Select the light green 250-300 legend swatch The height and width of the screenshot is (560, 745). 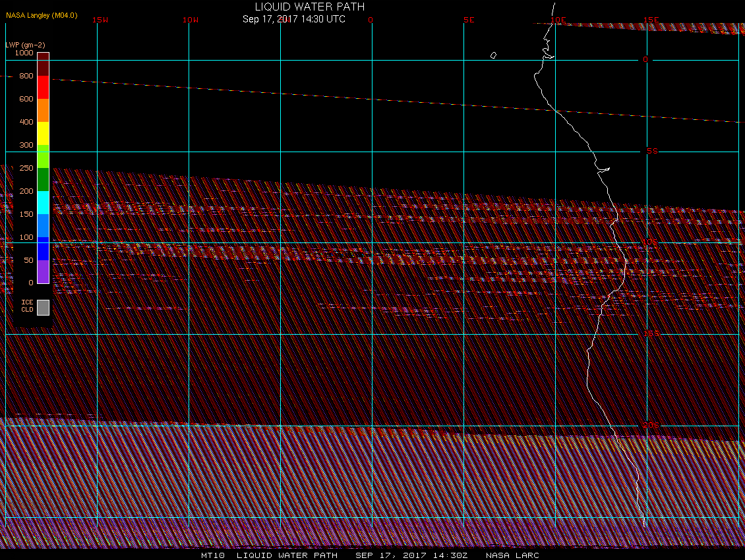[x=44, y=156]
